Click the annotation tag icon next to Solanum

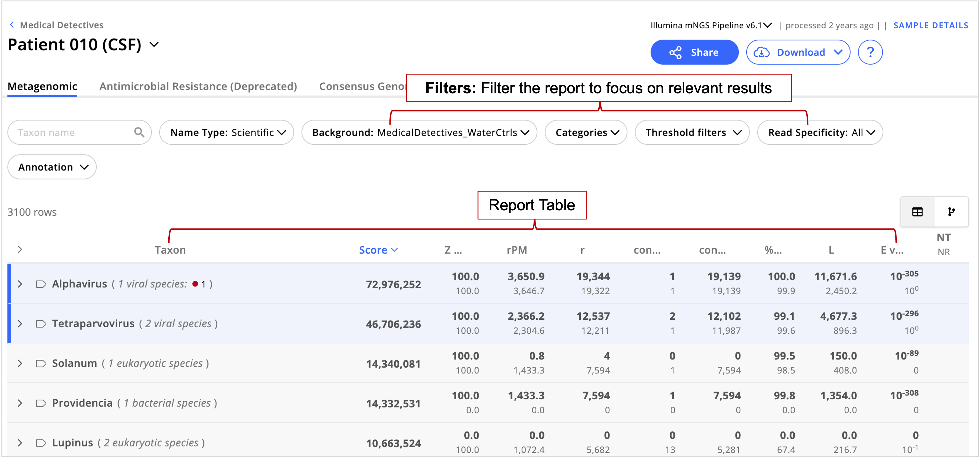click(41, 364)
